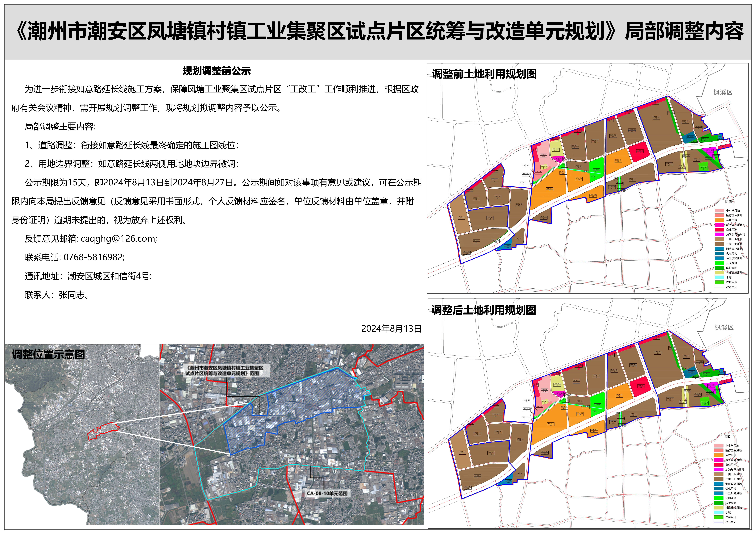This screenshot has height=534, width=756.
Task: Click the date 2024年8月13日 under the notice
Action: click(x=391, y=329)
